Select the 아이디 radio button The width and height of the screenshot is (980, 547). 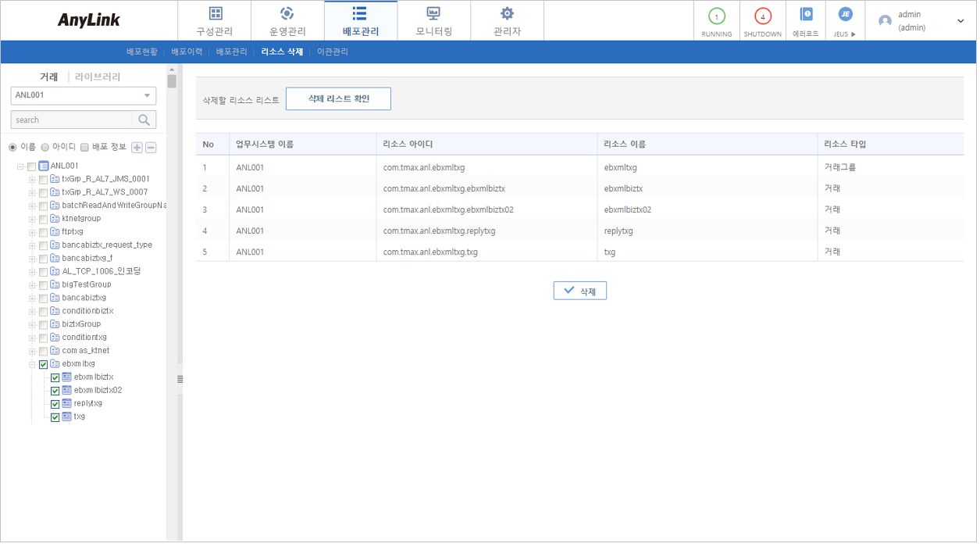46,146
